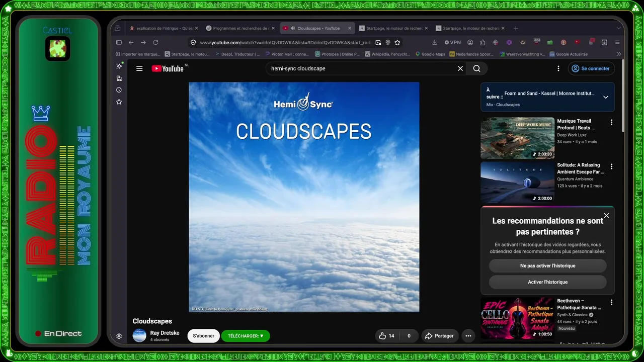Switch to the first Startpage tab
This screenshot has width=644, height=362.
(394, 28)
